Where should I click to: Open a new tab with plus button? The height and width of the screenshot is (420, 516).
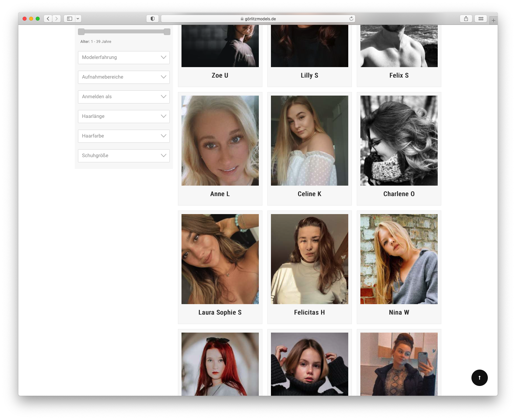[493, 20]
